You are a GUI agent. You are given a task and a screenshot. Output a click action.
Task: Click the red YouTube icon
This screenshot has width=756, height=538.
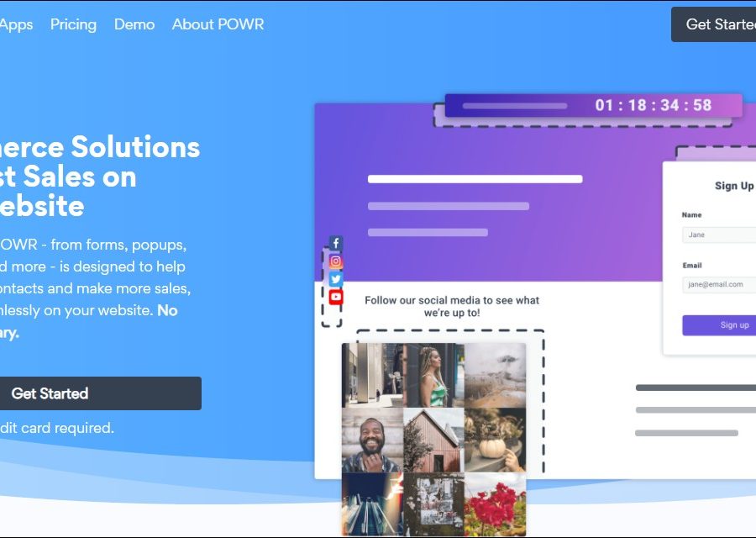coord(336,297)
